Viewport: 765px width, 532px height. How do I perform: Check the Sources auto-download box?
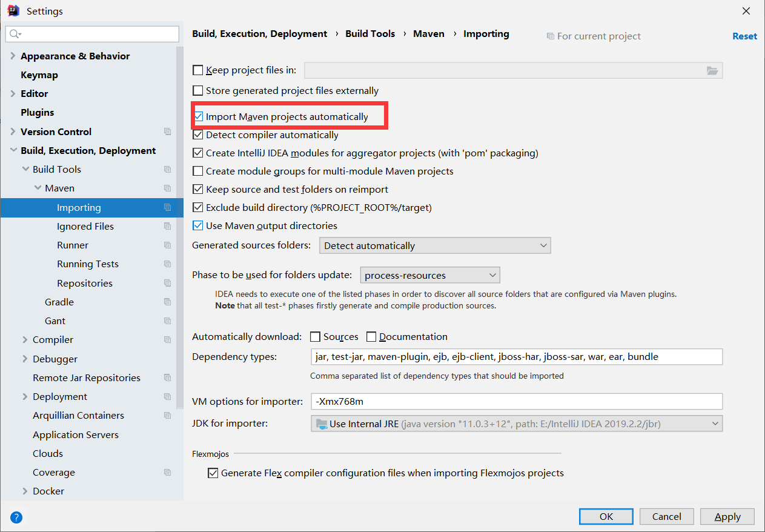pos(315,337)
